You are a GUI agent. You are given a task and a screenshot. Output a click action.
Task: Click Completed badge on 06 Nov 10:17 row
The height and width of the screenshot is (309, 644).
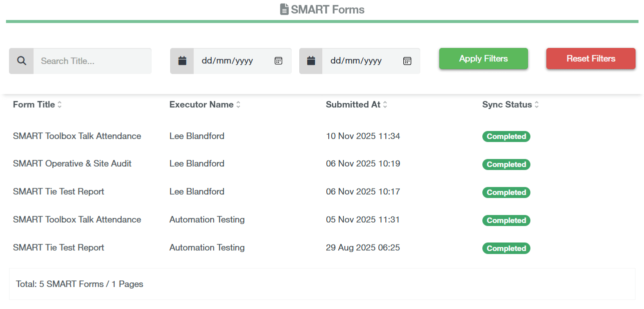(506, 192)
